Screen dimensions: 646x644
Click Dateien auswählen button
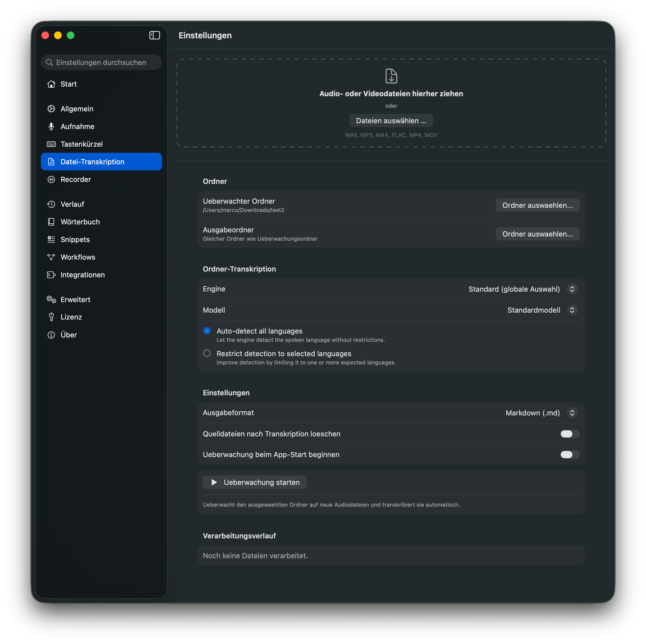(x=391, y=121)
